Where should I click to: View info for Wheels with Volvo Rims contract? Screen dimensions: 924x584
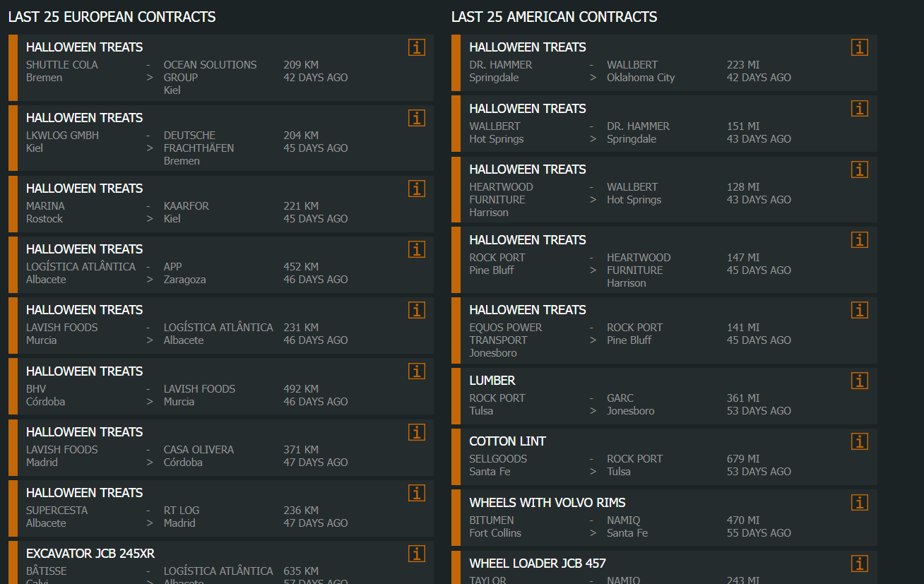coord(860,503)
